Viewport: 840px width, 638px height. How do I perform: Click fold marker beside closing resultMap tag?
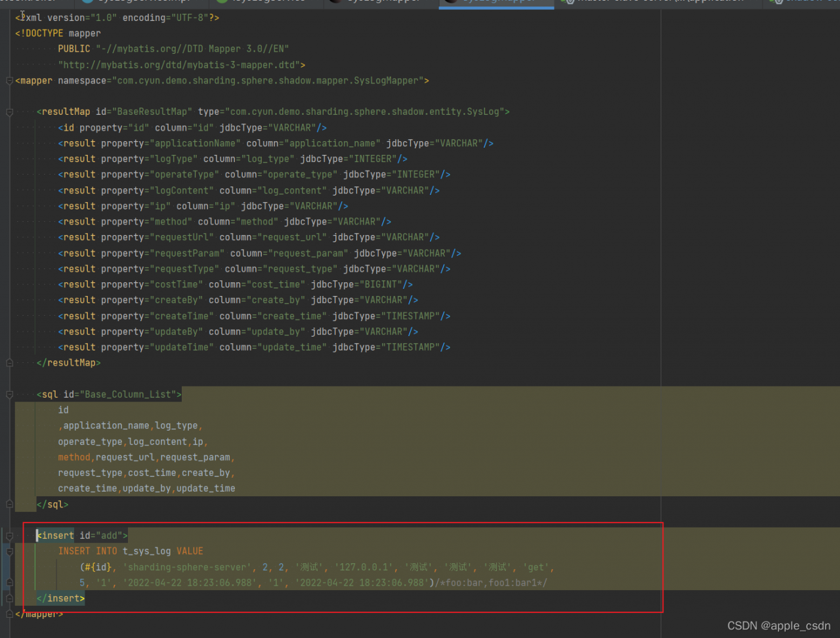[9, 362]
